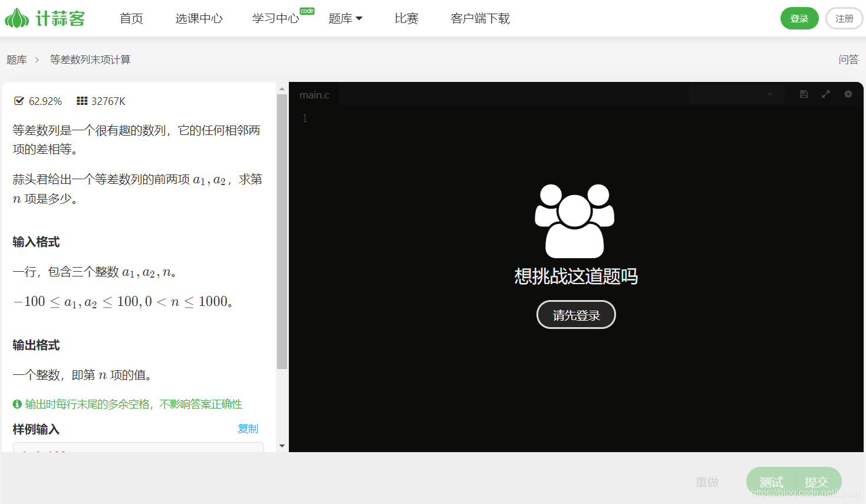Click the 重做 button
The image size is (866, 504).
pos(707,482)
